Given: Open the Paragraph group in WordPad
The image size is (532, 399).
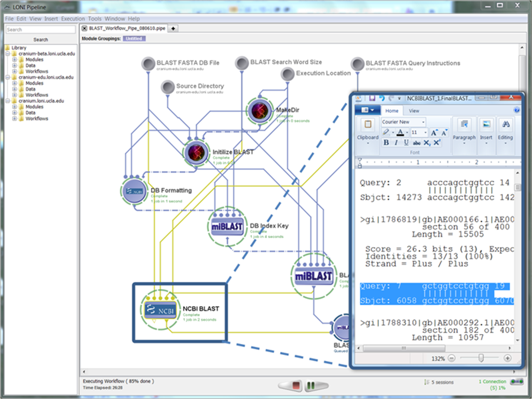Looking at the screenshot, I should [464, 131].
